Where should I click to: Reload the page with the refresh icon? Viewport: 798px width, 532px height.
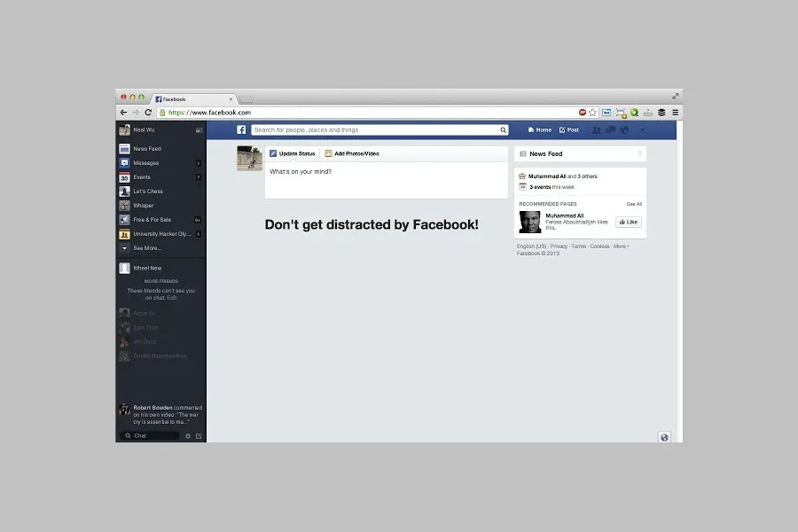point(148,113)
